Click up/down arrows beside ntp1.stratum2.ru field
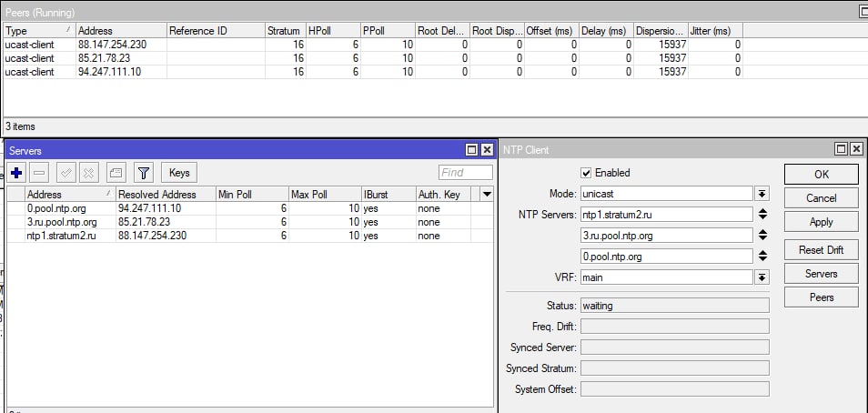 click(x=762, y=215)
